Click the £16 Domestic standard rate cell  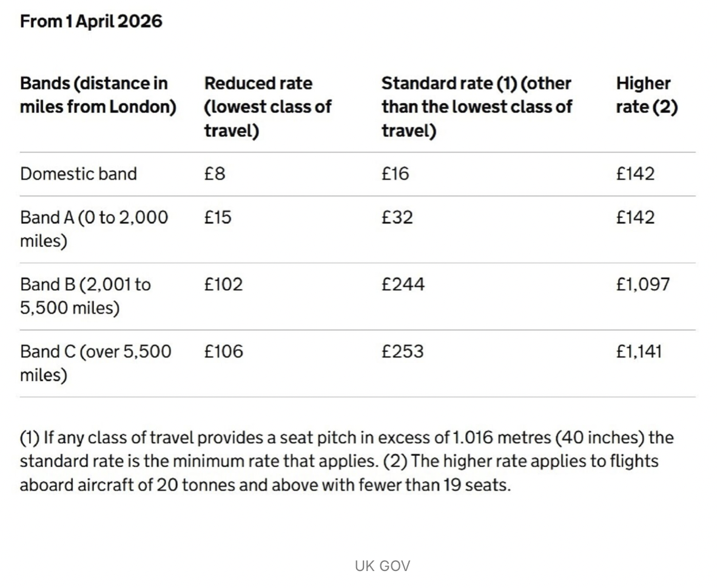pyautogui.click(x=396, y=174)
